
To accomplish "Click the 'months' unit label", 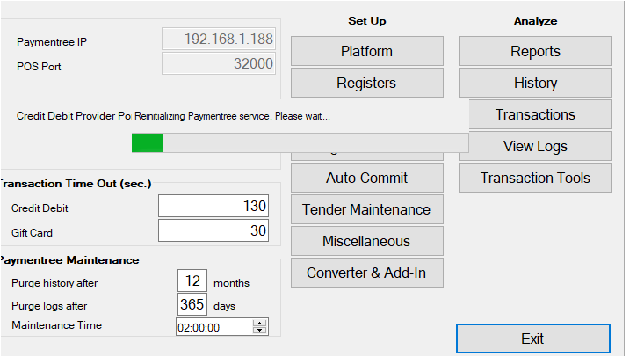I will coord(231,283).
